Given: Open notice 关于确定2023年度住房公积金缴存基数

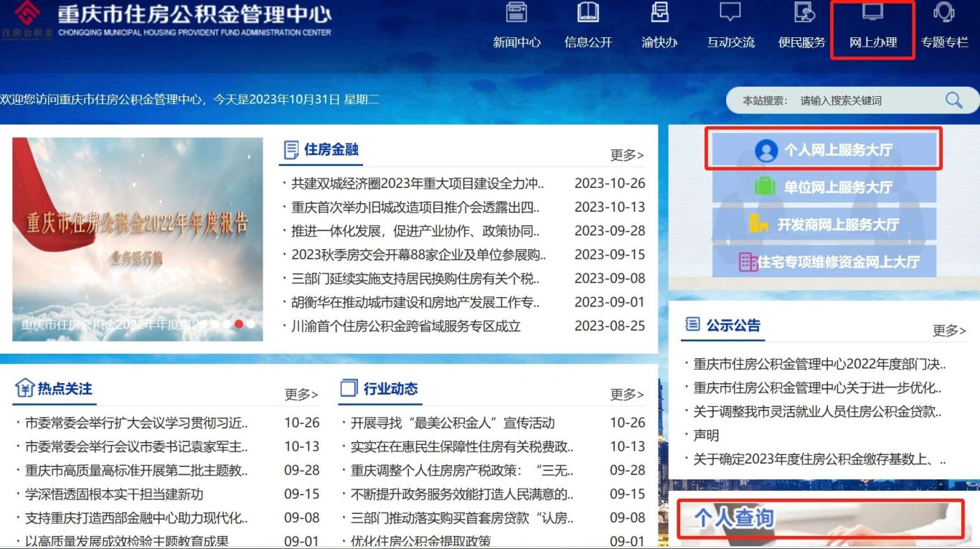Looking at the screenshot, I should pyautogui.click(x=819, y=459).
